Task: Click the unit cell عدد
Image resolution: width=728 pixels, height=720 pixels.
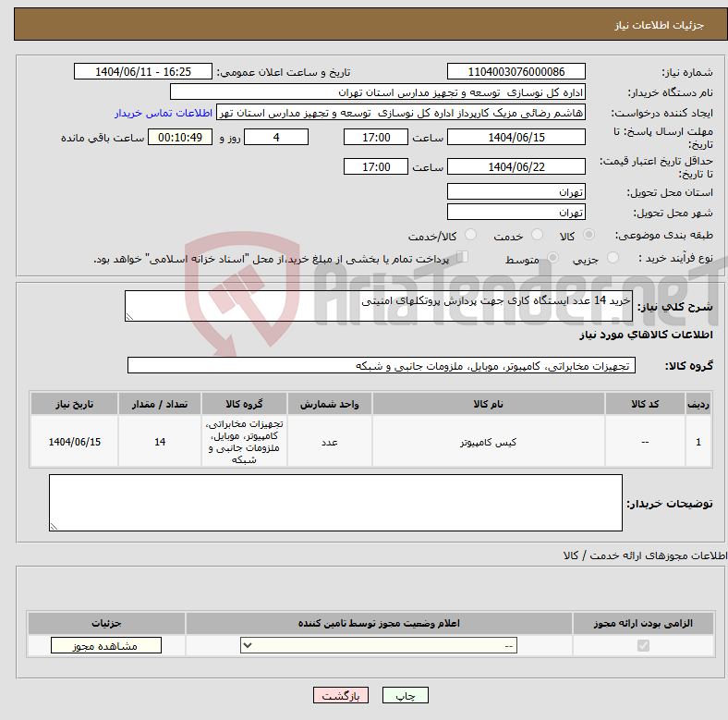Action: (x=329, y=442)
